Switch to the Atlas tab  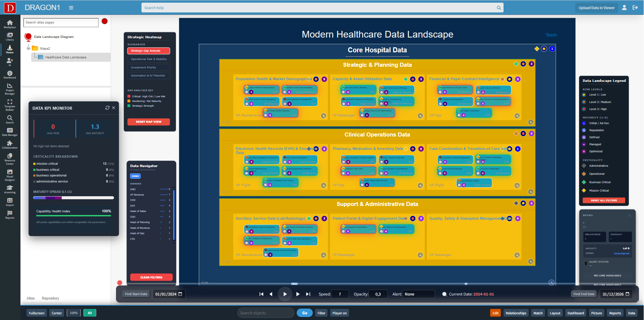[x=31, y=298]
